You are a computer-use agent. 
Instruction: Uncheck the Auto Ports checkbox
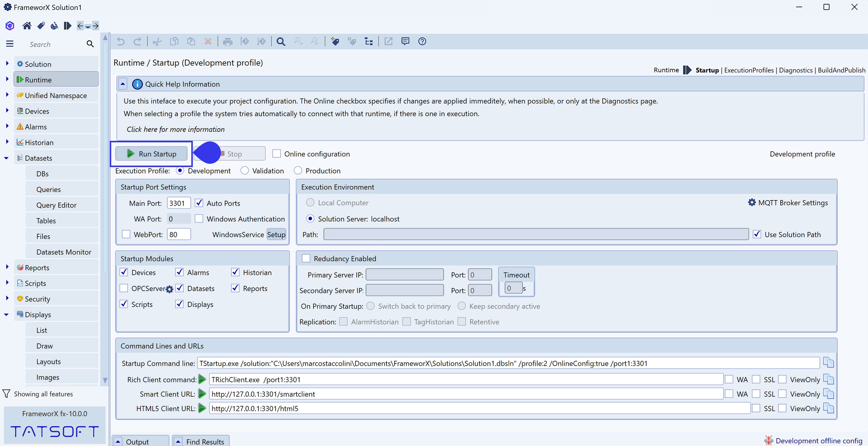click(199, 203)
